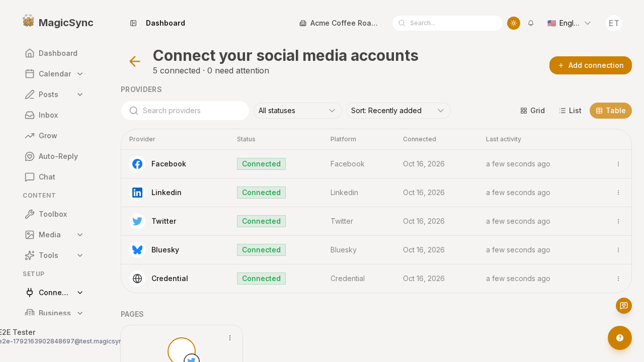Open Grow in the sidebar

pyautogui.click(x=54, y=136)
